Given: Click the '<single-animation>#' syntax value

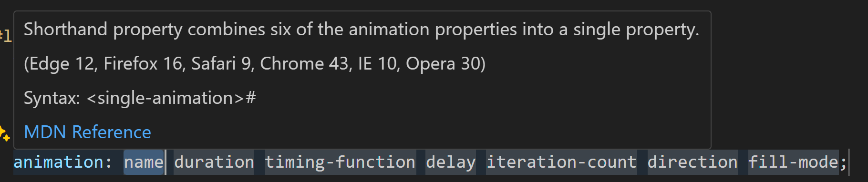Looking at the screenshot, I should point(171,98).
